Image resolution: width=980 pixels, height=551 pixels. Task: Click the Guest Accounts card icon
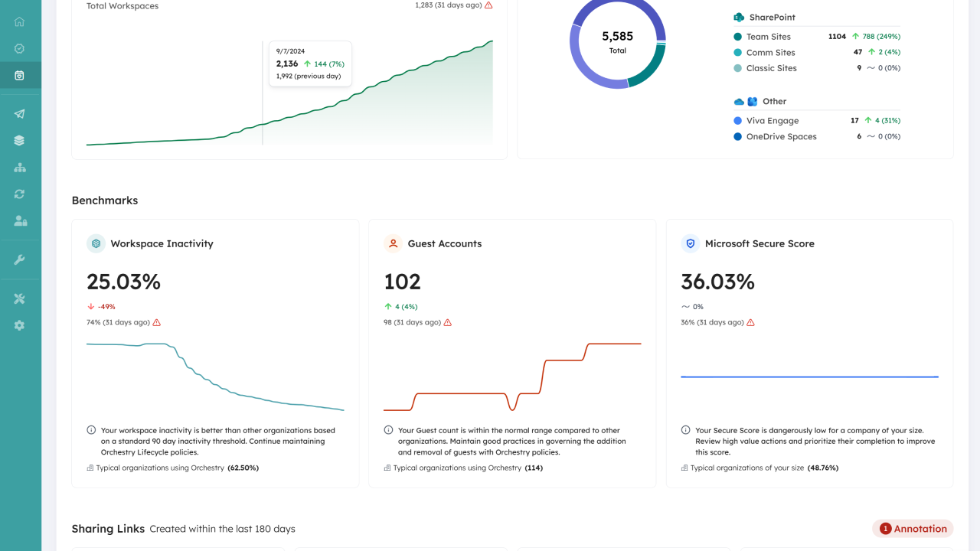pos(393,244)
